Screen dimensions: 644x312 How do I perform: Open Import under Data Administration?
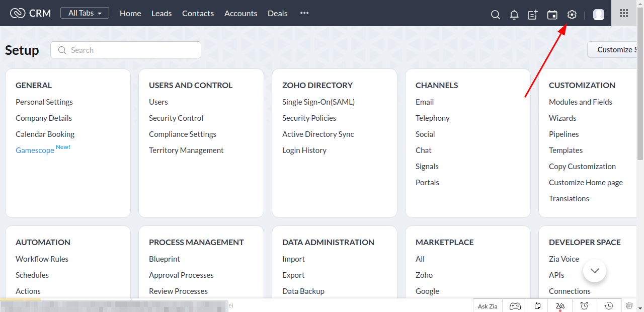coord(293,259)
